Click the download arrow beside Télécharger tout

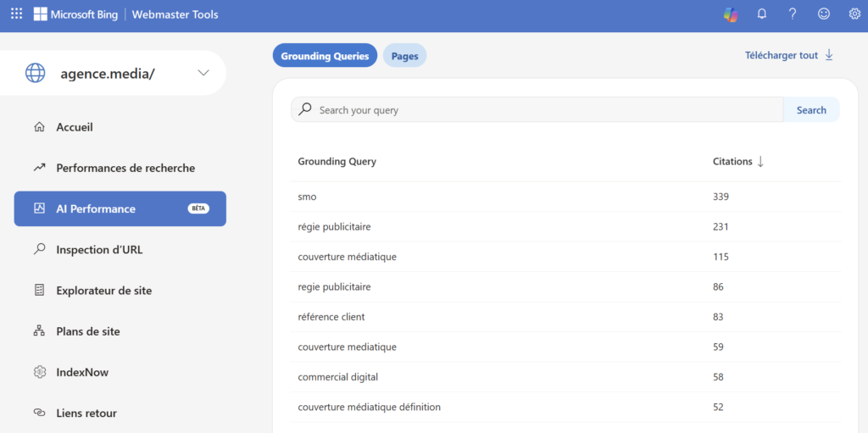829,55
